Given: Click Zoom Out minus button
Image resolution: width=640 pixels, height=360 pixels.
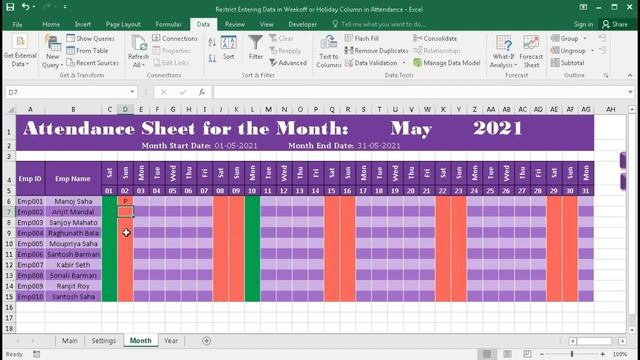Looking at the screenshot, I should [542, 354].
